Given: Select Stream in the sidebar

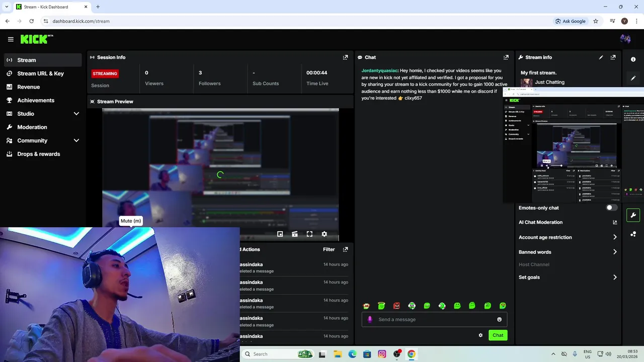Looking at the screenshot, I should (42, 60).
